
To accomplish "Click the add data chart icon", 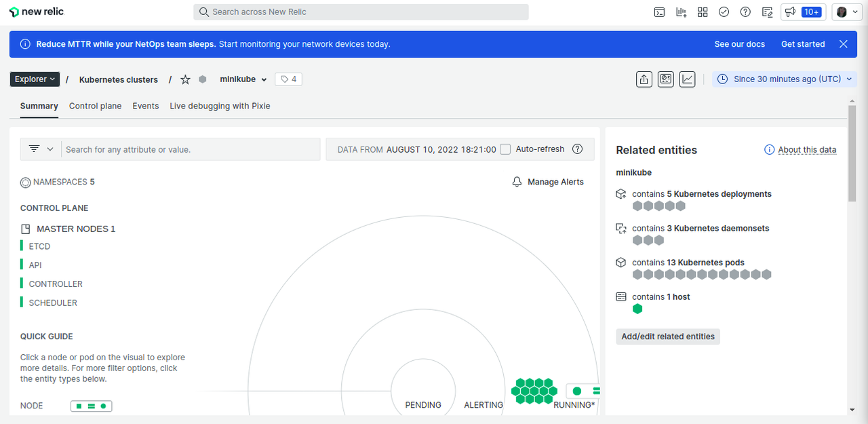I will click(x=681, y=12).
